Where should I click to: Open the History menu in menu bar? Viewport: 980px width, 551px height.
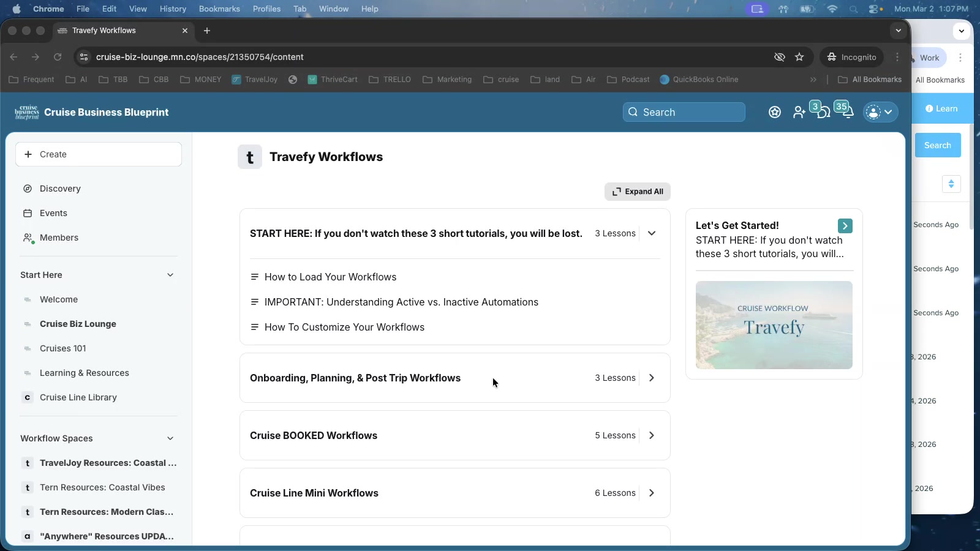[x=173, y=9]
